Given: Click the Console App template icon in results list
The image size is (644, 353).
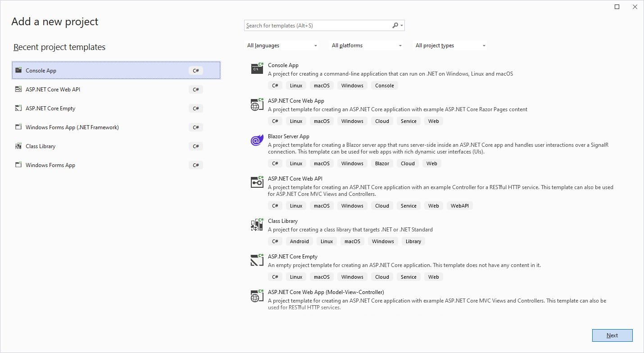Looking at the screenshot, I should click(x=257, y=68).
